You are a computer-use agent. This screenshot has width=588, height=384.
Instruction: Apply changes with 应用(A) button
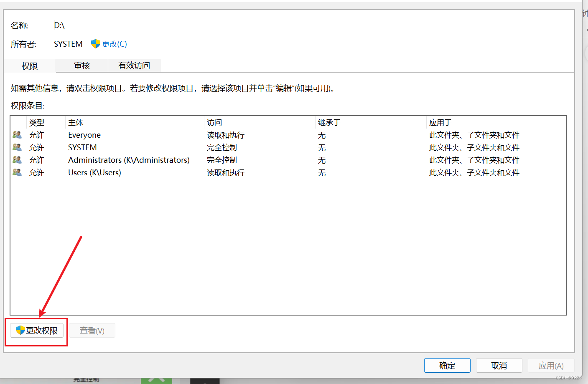click(x=551, y=365)
